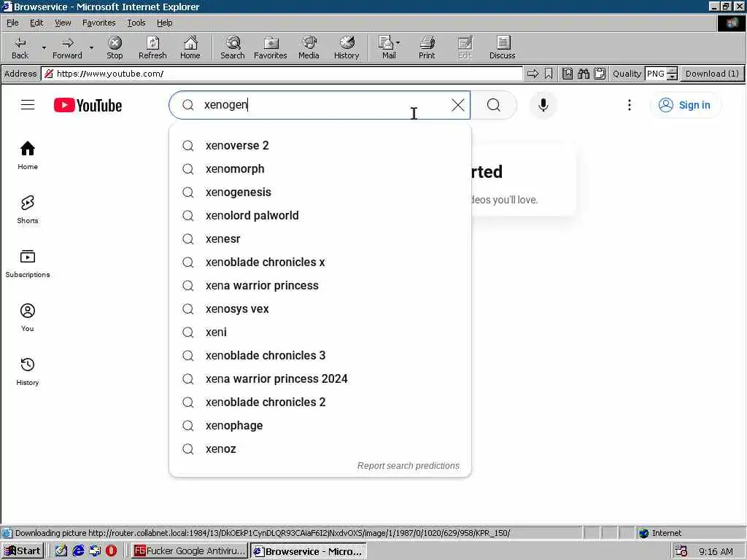Click the Sign in button

pos(685,105)
